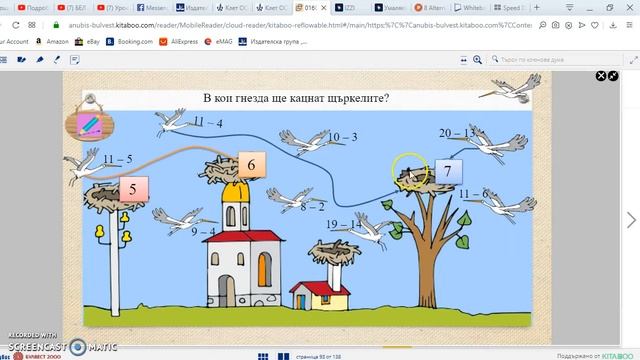The width and height of the screenshot is (640, 360).
Task: Open the Booking.com bookmark
Action: (129, 42)
